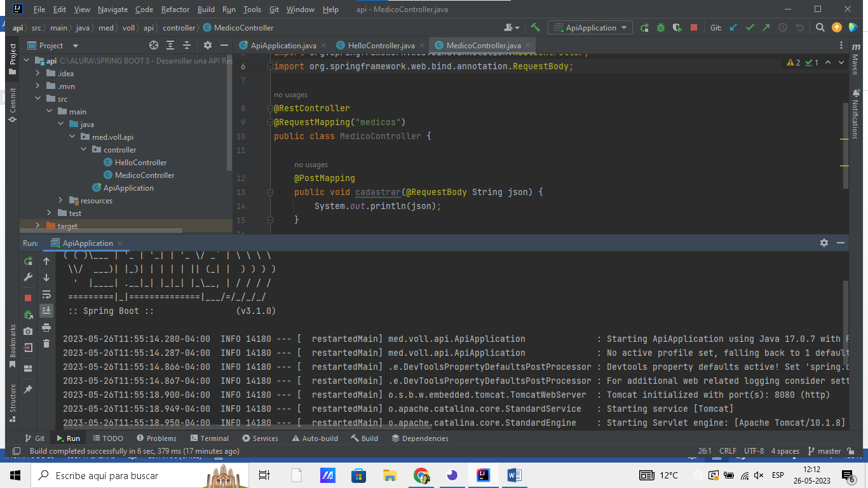Click the Select Opened File target icon
The image size is (868, 488).
(153, 45)
